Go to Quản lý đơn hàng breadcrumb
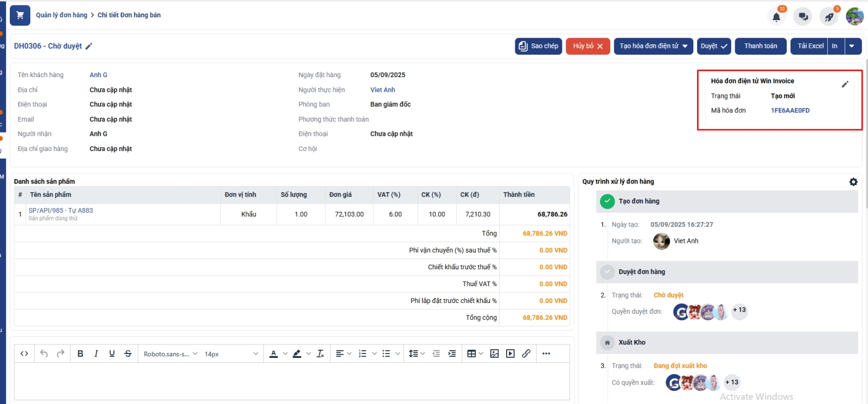Viewport: 868px width, 404px height. click(x=61, y=15)
